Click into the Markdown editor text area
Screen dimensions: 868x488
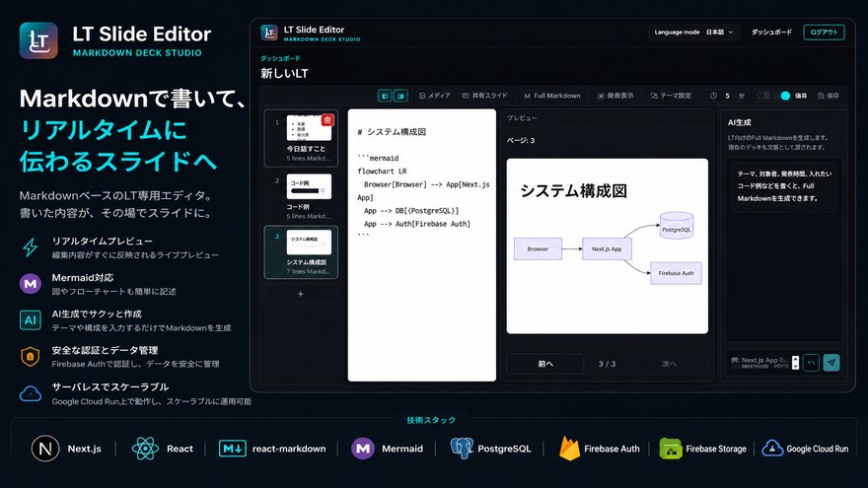coord(422,244)
